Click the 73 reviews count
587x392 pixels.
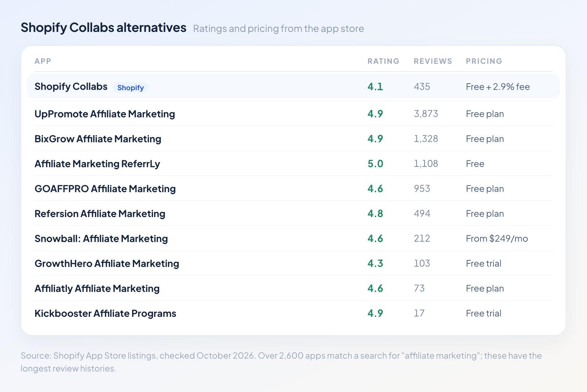click(x=419, y=289)
